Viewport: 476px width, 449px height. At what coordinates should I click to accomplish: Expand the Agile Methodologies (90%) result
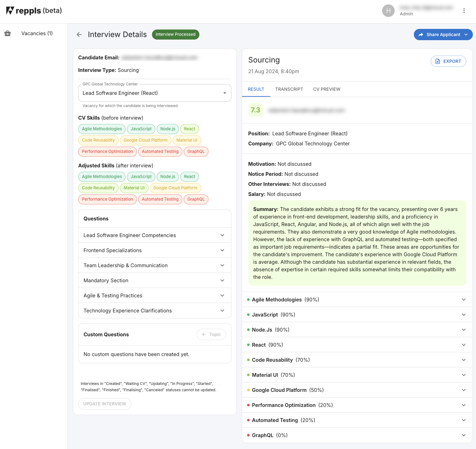pos(357,300)
